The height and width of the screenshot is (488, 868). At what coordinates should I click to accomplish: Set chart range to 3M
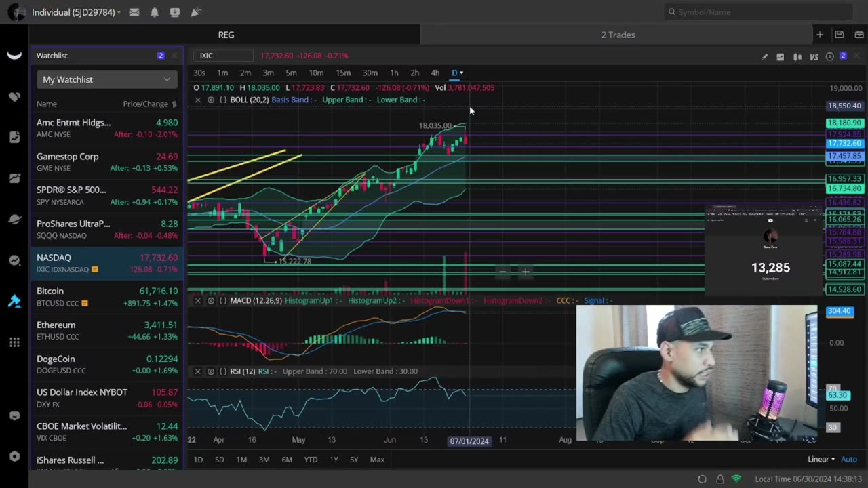pos(264,460)
